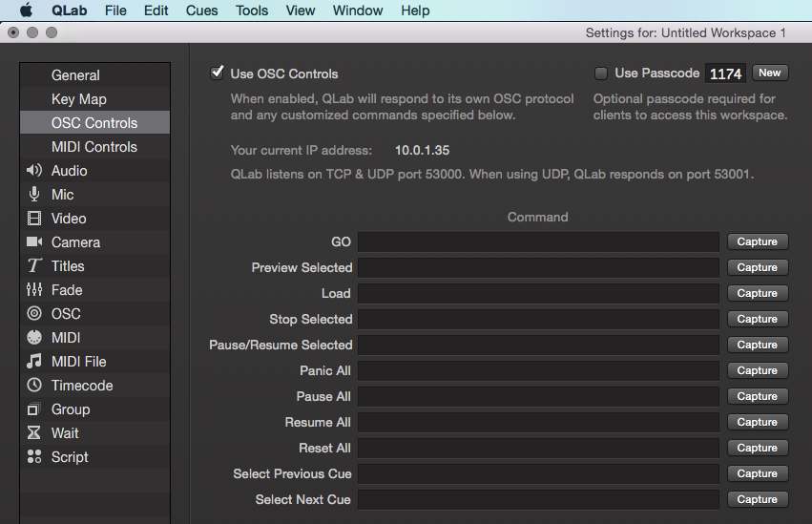
Task: Click the Preview Selected command field
Action: point(538,267)
